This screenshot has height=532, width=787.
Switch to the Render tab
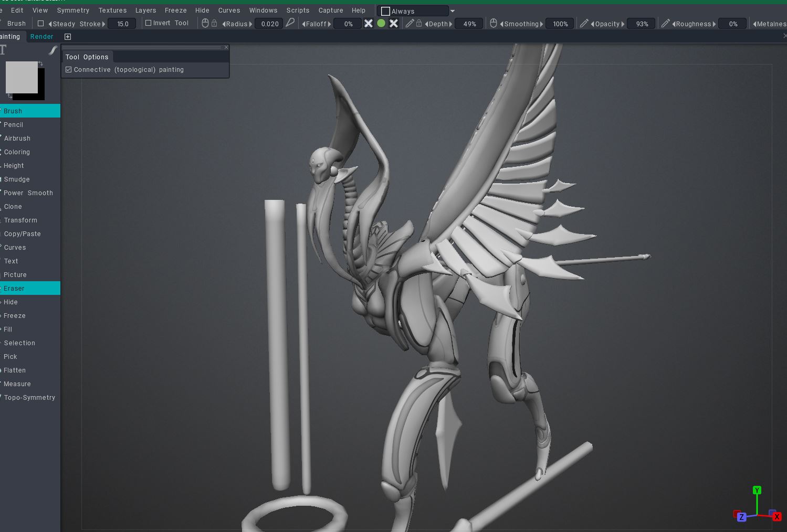coord(41,37)
